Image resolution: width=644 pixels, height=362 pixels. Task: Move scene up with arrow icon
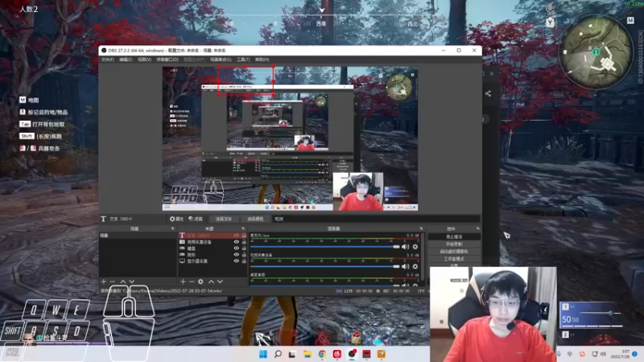click(x=123, y=282)
